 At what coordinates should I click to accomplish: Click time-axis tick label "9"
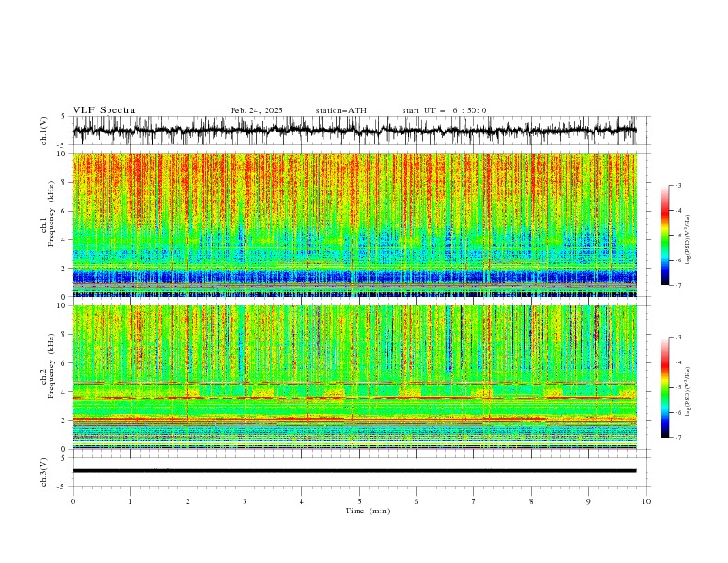click(588, 501)
